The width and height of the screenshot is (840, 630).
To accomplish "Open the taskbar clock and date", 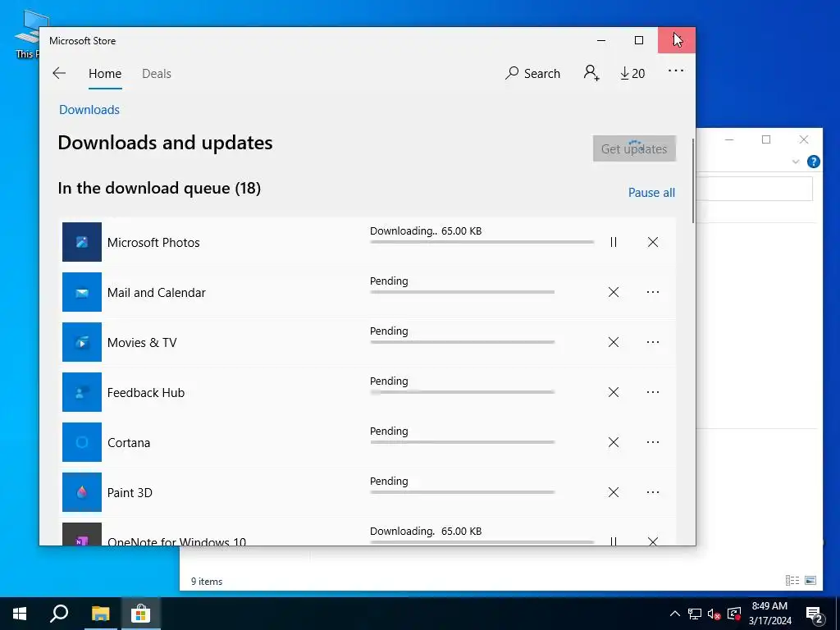I will pos(769,614).
